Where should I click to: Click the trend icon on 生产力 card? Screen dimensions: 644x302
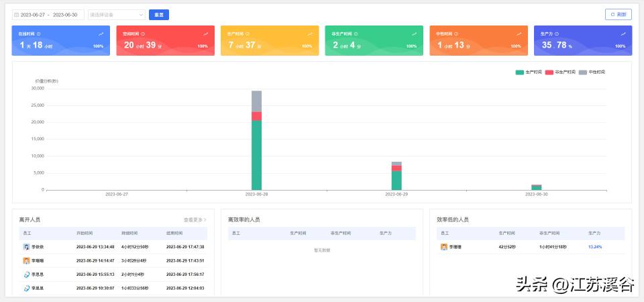point(623,34)
